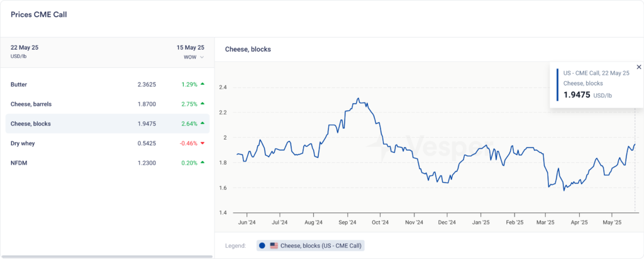The image size is (644, 259).
Task: Click red down arrow for Dry whey
Action: [x=203, y=143]
